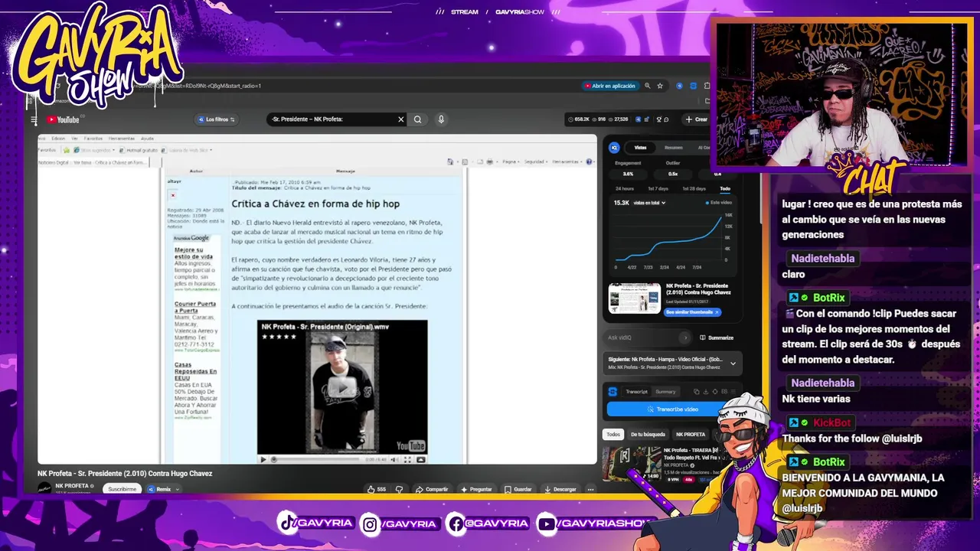Copy transcript icon beside Summary tab
This screenshot has width=980, height=551.
(696, 392)
